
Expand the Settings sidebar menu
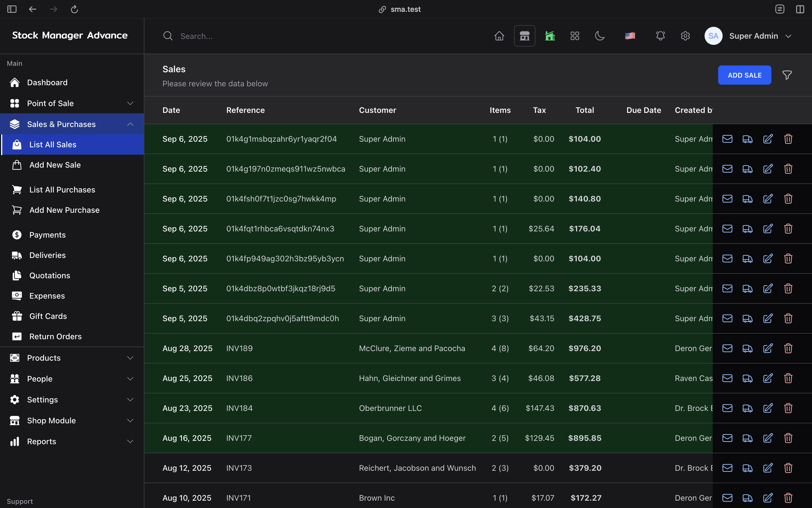point(72,399)
